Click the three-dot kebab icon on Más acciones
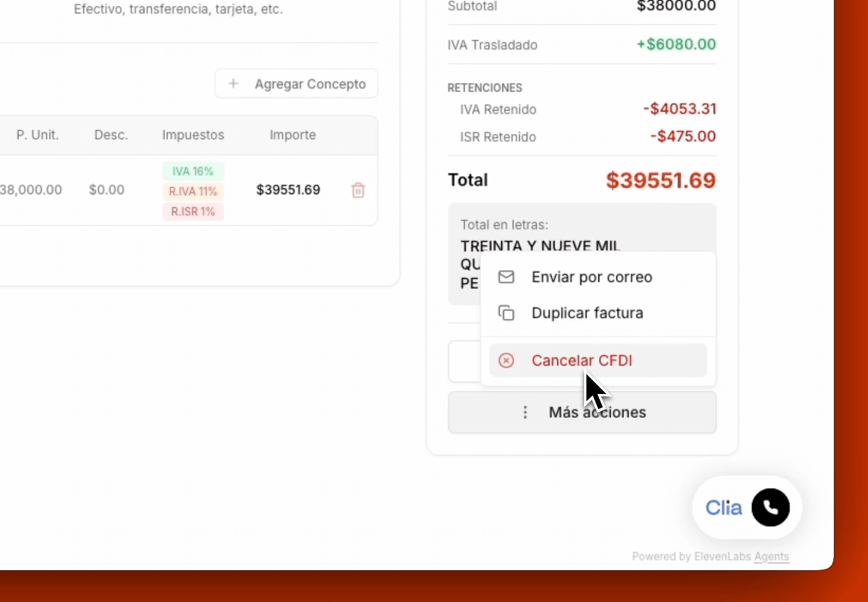868x602 pixels. 525,412
